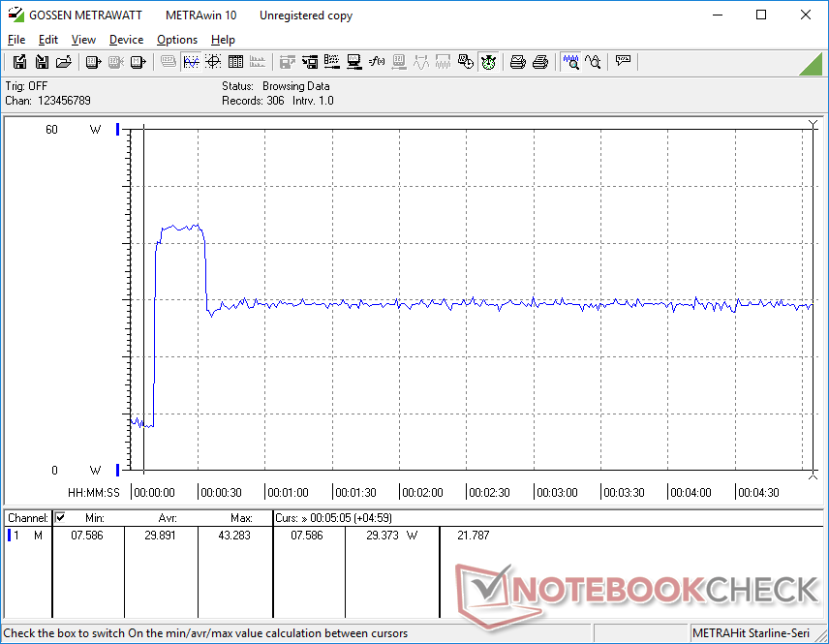Open the monitor device configuration icon

354,62
